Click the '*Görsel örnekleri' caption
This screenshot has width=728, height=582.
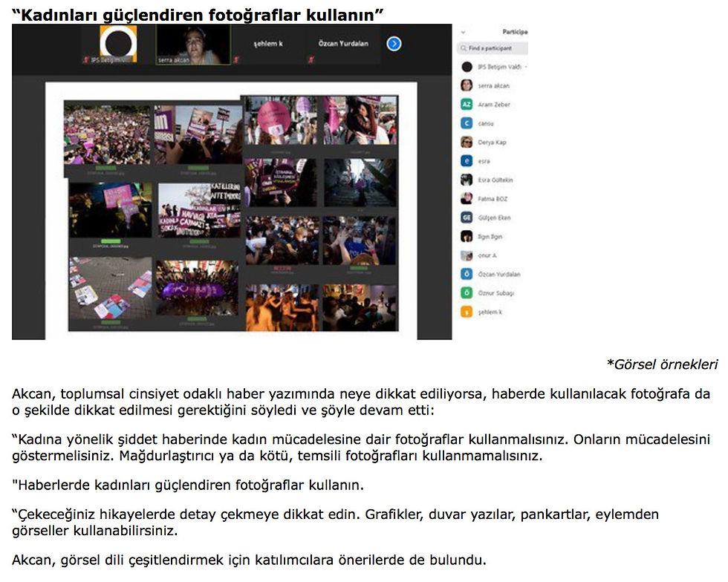[x=662, y=364]
